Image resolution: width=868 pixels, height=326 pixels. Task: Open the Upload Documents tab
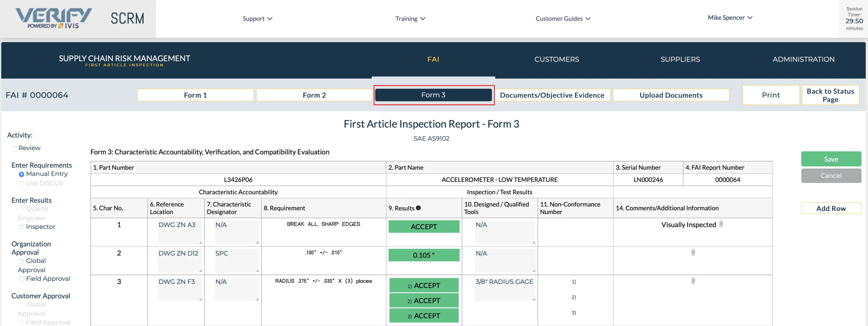click(x=671, y=95)
